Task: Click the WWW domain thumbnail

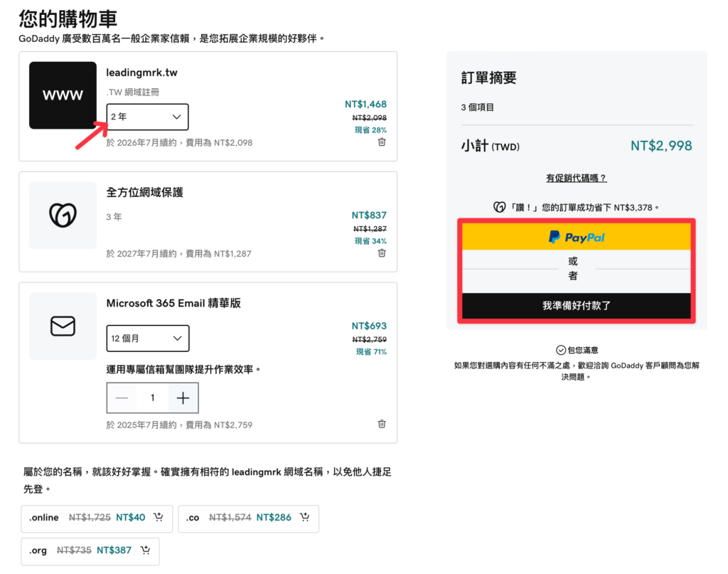Action: pyautogui.click(x=63, y=95)
